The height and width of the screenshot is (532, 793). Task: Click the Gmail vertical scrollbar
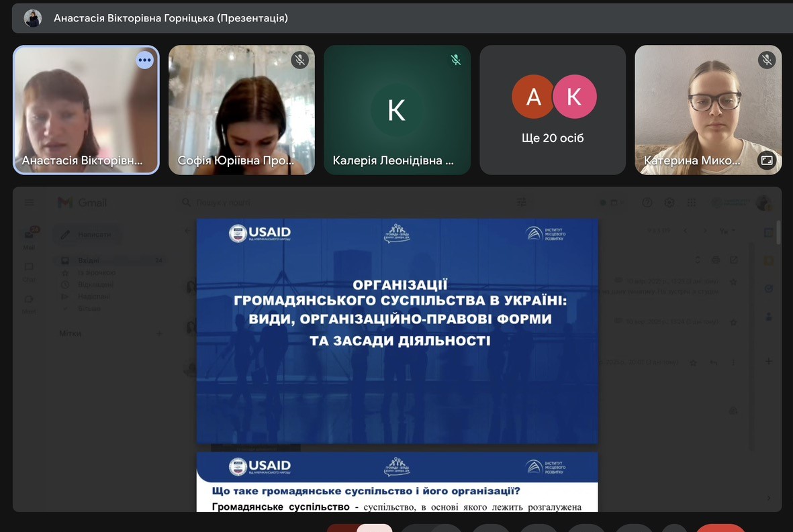tap(778, 232)
